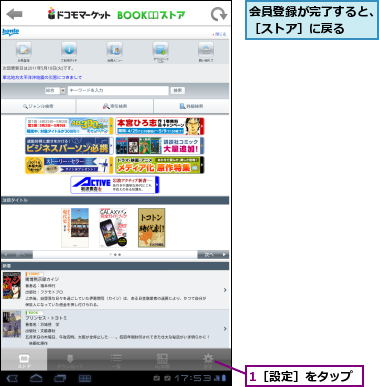This screenshot has width=379, height=387.
Task: Open the プリンセス・トヨトミ title
Action: click(x=46, y=318)
